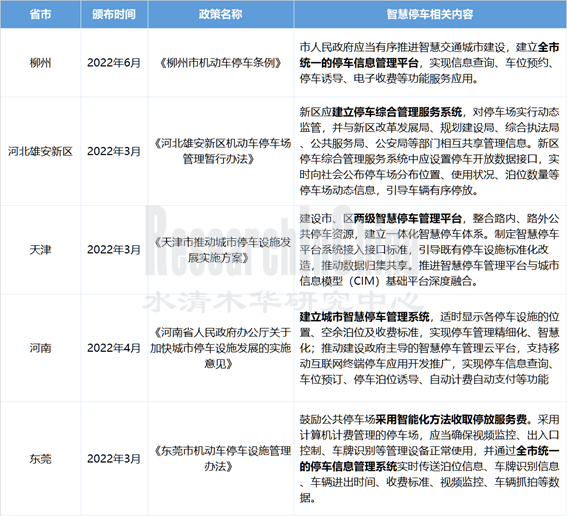Click the line 信息模型（CIM）基础平台深度融合
Screen dimensions: 567x516
click(389, 281)
